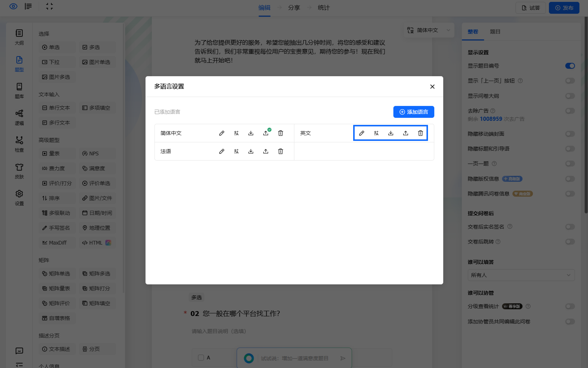Open the 大纲 sidebar panel
Viewport: 588px width, 368px height.
19,37
